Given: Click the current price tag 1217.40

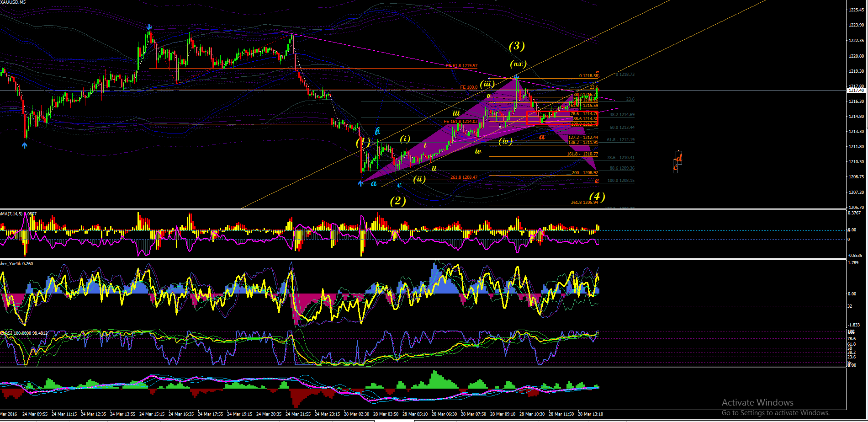Looking at the screenshot, I should pyautogui.click(x=856, y=91).
